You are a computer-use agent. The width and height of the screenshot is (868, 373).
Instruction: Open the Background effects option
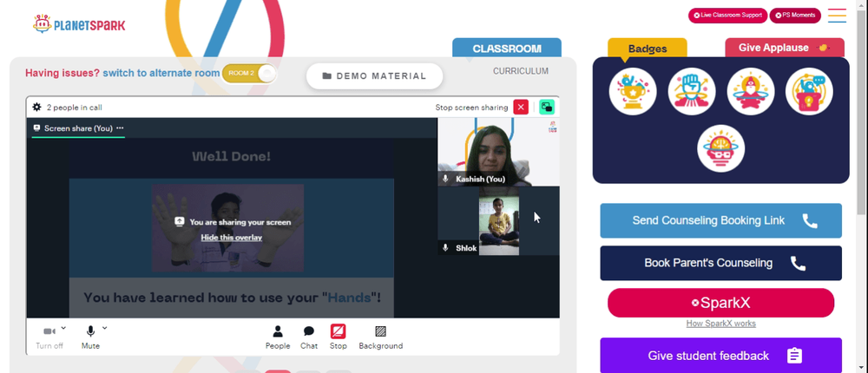[x=381, y=337]
